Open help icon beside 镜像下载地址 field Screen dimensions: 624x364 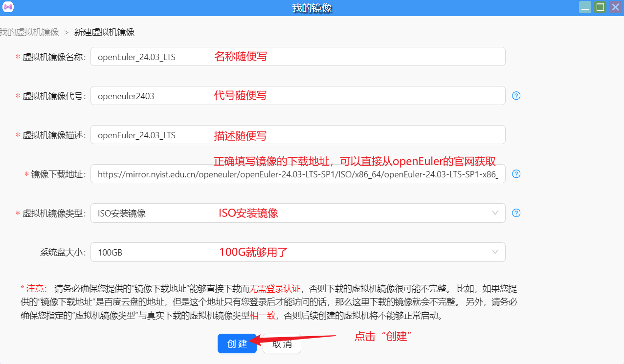pos(516,174)
